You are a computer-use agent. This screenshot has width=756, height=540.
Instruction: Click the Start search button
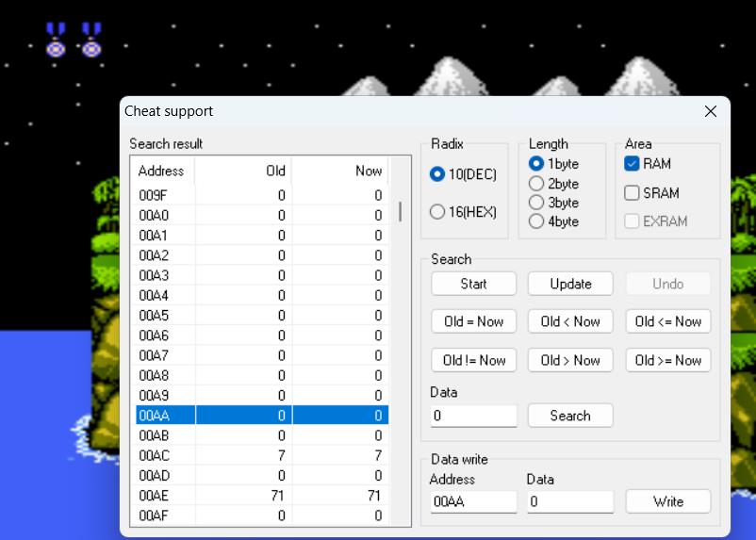click(473, 284)
